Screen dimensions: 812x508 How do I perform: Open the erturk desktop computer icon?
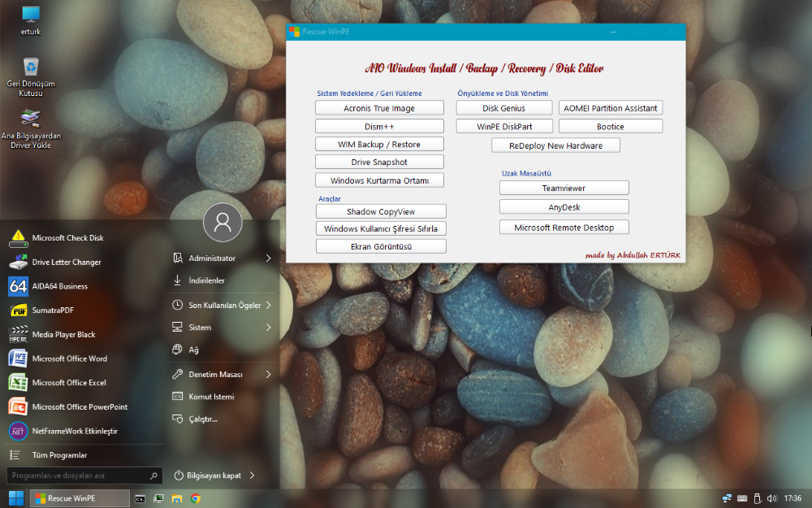[31, 20]
